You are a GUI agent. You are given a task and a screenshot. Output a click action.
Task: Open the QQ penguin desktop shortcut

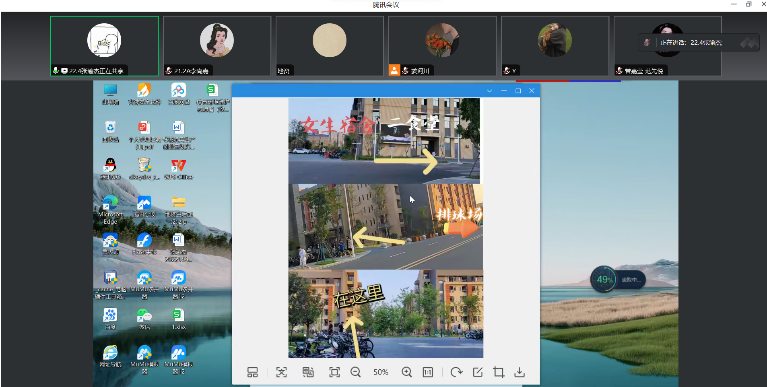pyautogui.click(x=110, y=168)
